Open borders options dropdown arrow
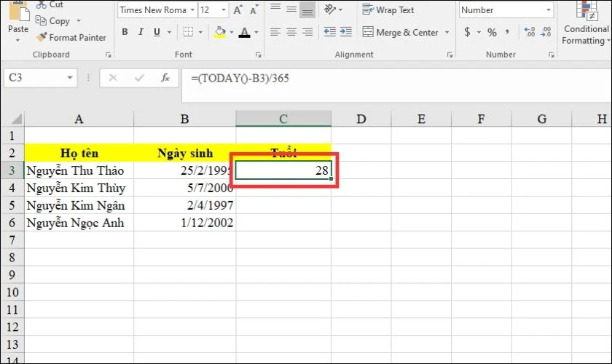The image size is (612, 364). (200, 32)
